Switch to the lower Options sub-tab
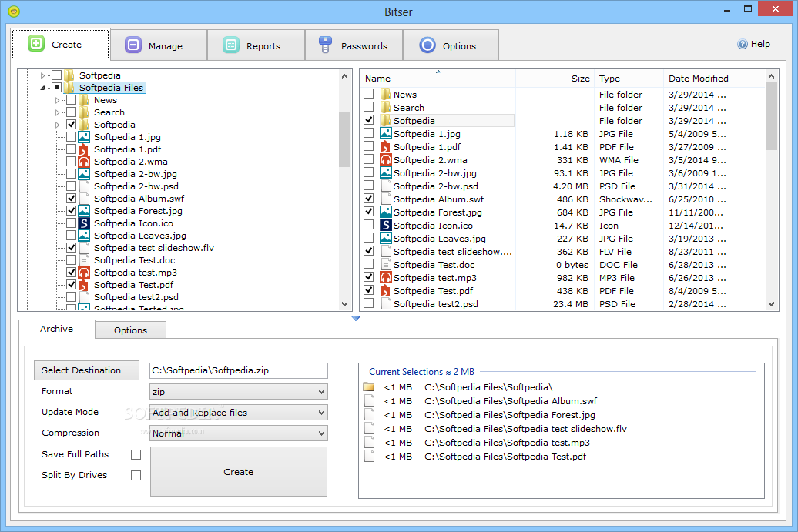This screenshot has width=798, height=532. [x=130, y=330]
